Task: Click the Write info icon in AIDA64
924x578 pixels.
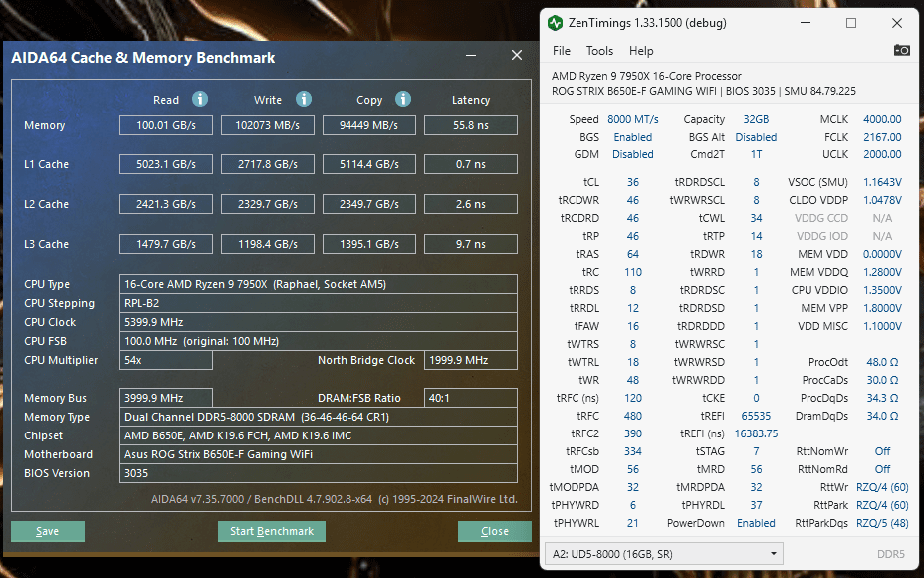Action: coord(304,99)
